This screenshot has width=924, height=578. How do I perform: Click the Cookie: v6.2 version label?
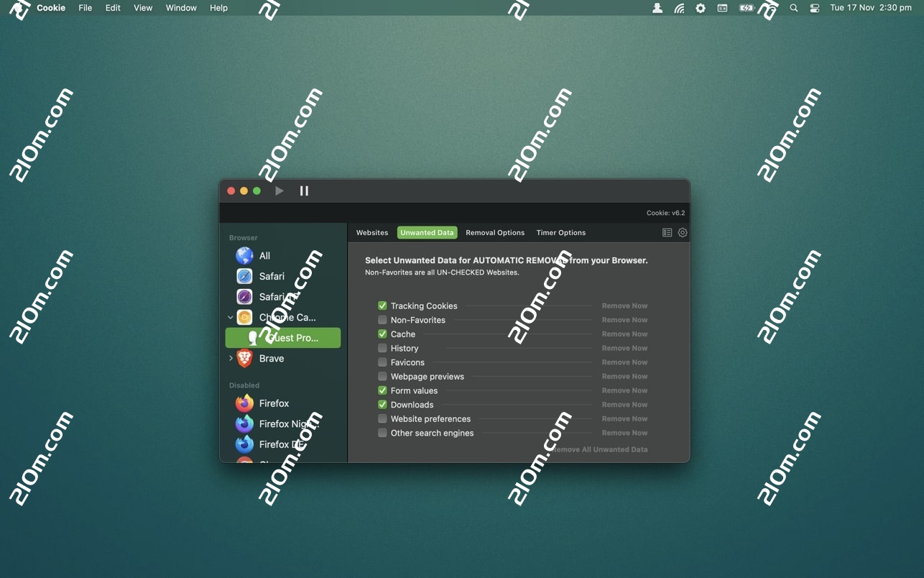[x=665, y=213]
